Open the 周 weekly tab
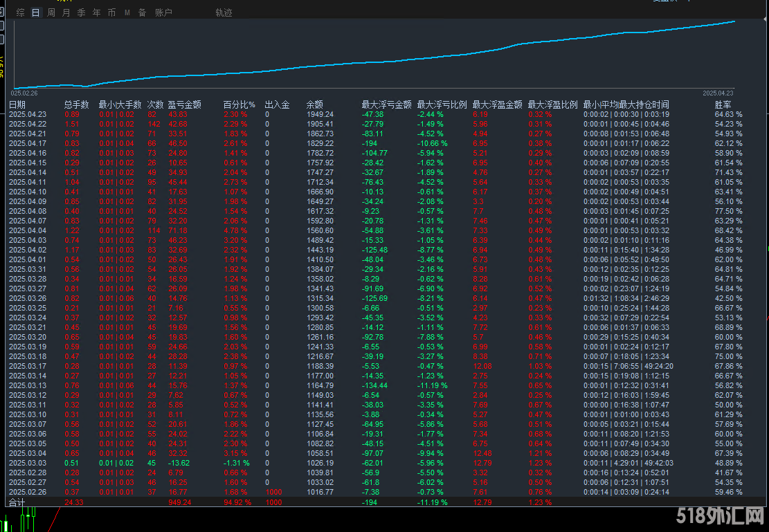 (51, 12)
